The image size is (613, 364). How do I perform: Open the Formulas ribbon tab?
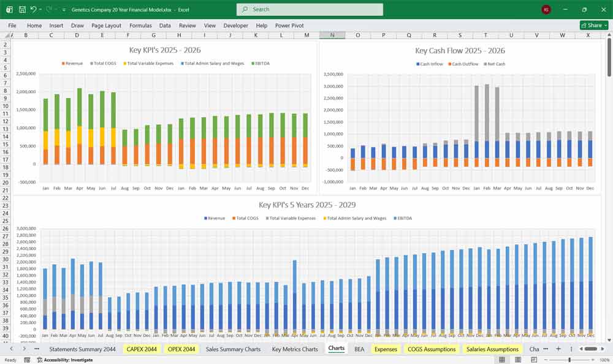(140, 26)
